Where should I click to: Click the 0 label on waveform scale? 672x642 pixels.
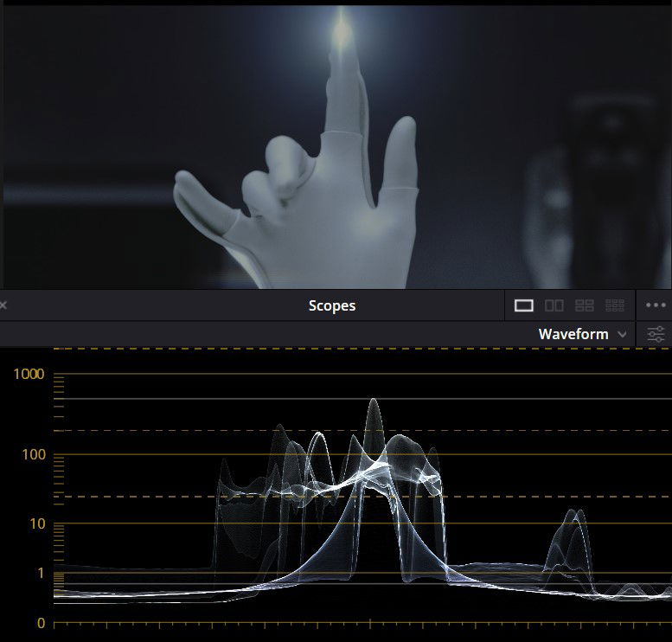41,622
